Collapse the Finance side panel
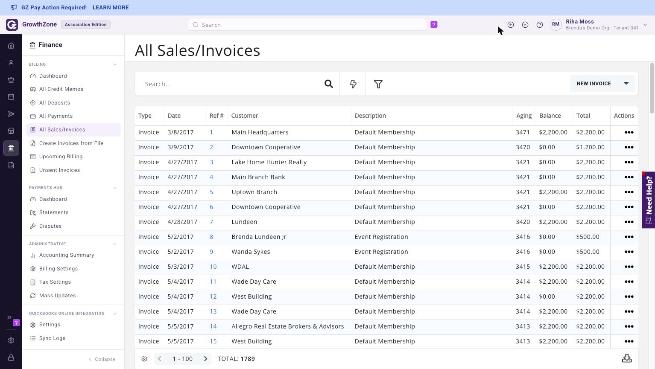The height and width of the screenshot is (369, 655). point(102,359)
